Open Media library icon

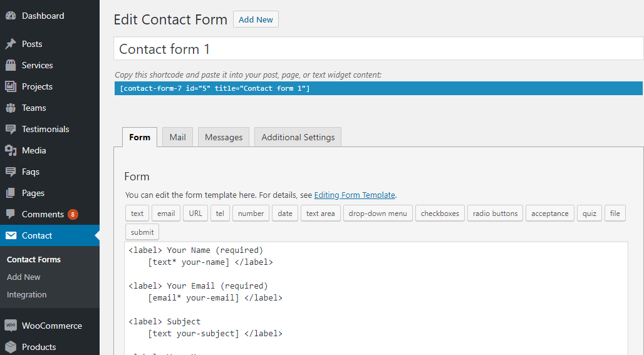coord(11,150)
